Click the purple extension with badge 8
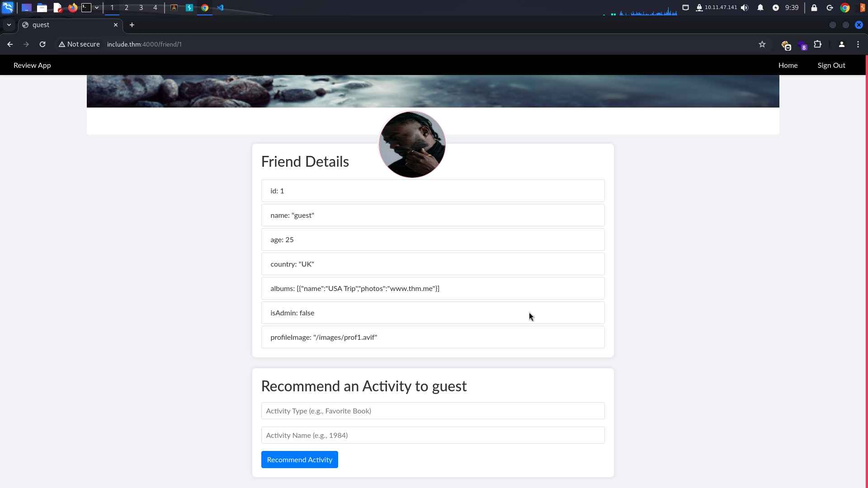Image resolution: width=868 pixels, height=488 pixels. point(802,45)
